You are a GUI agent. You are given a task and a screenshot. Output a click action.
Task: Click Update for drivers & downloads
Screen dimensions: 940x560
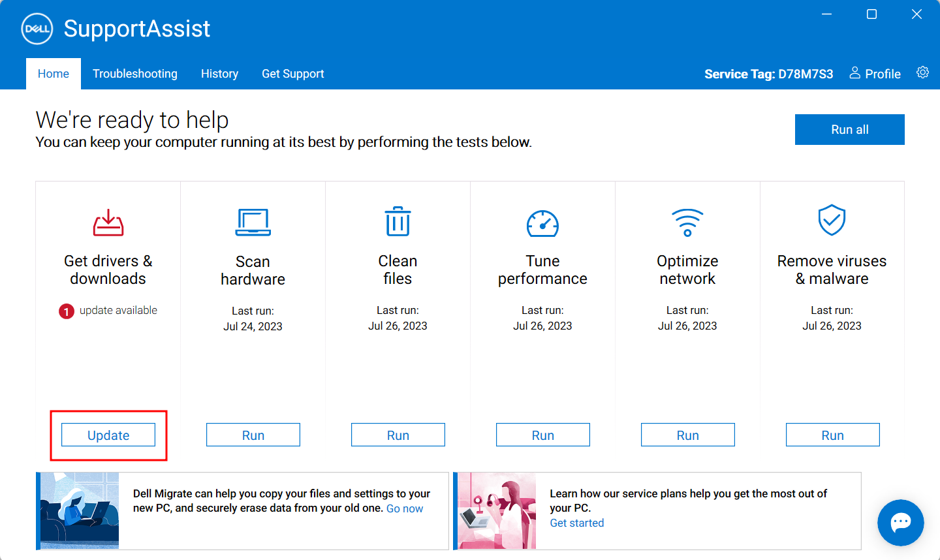pos(108,435)
